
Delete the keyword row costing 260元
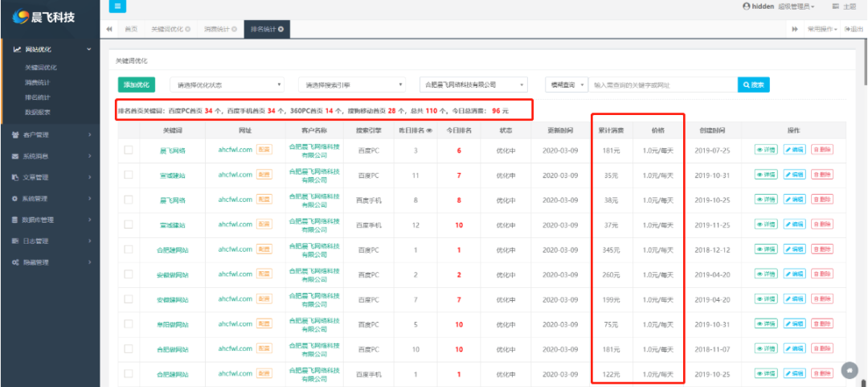click(x=822, y=274)
